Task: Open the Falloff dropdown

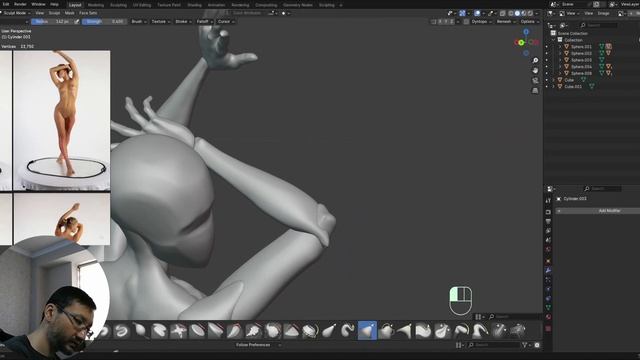Action: coord(204,22)
